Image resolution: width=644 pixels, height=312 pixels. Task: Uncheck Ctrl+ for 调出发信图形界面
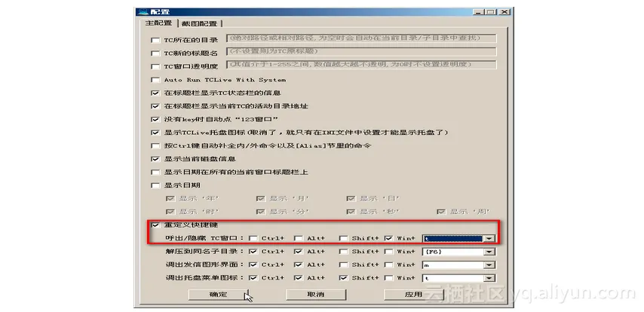click(253, 265)
